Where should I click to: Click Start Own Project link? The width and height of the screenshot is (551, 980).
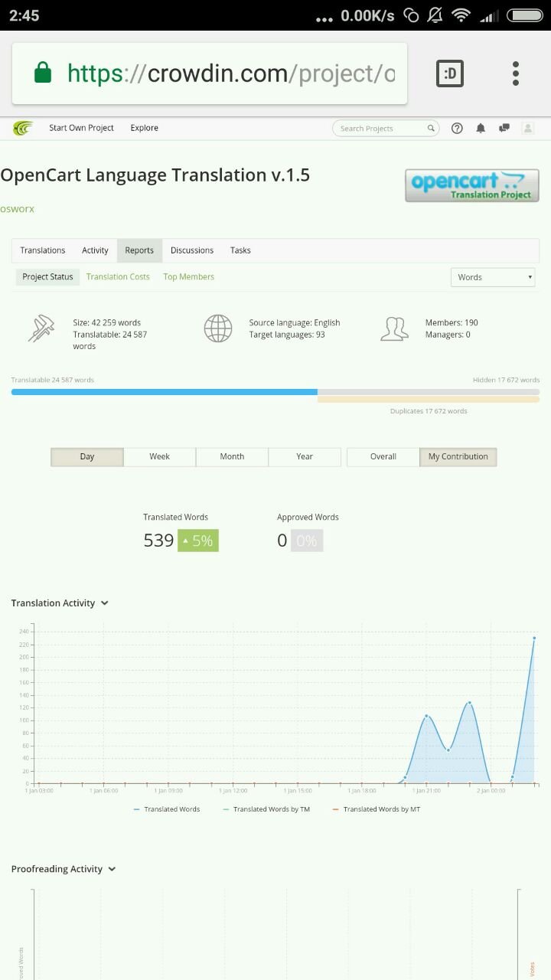81,129
